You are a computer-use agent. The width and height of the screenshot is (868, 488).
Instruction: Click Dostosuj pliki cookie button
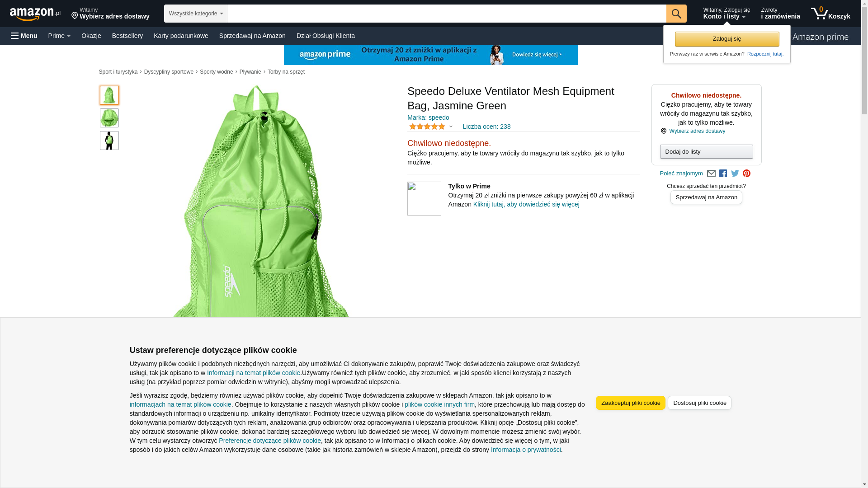pos(699,403)
